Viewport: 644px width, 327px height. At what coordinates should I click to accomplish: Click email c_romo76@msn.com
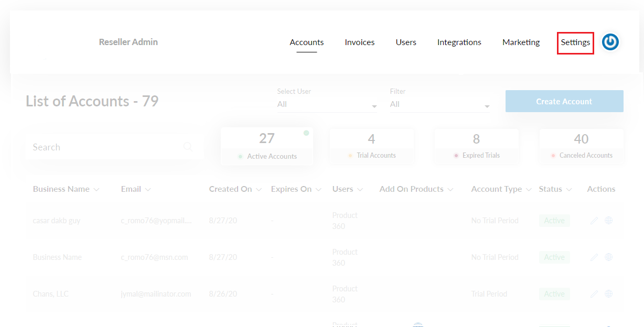[x=154, y=257]
